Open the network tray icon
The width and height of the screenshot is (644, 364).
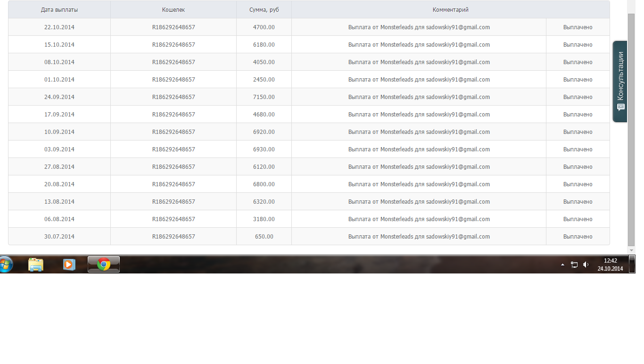(574, 265)
